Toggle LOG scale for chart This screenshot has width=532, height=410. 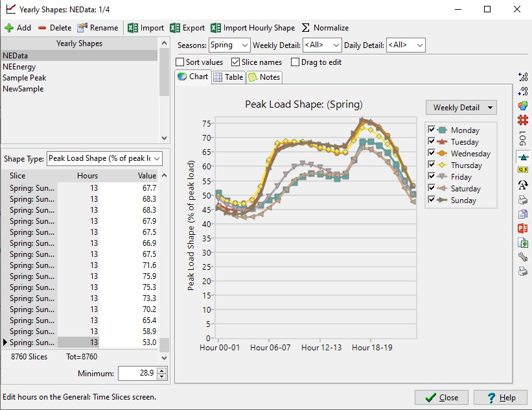pos(523,138)
